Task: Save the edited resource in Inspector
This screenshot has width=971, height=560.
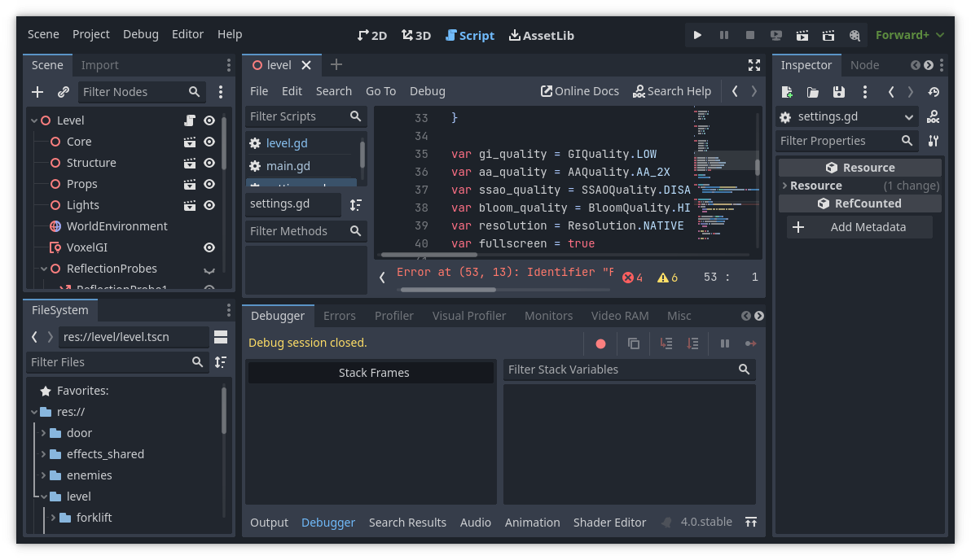Action: [839, 92]
